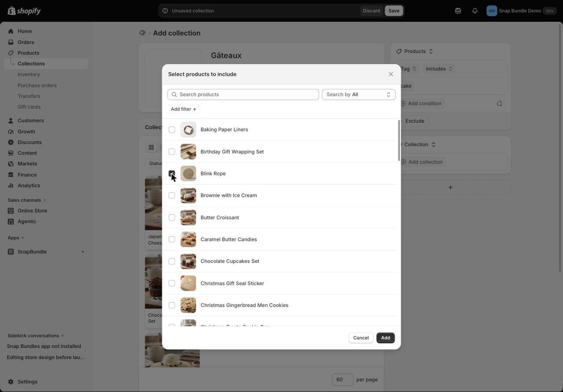Check the Baking Paper Liners checkbox

(x=172, y=130)
